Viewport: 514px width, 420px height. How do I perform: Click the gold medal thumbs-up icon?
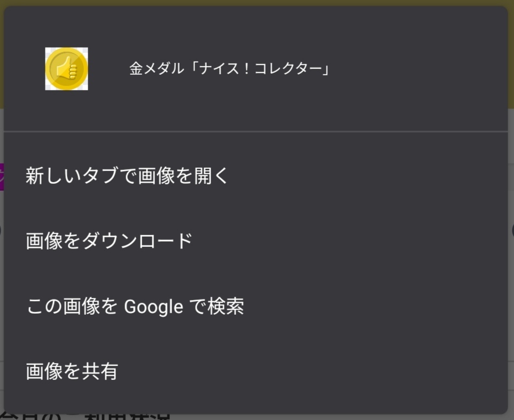point(66,69)
